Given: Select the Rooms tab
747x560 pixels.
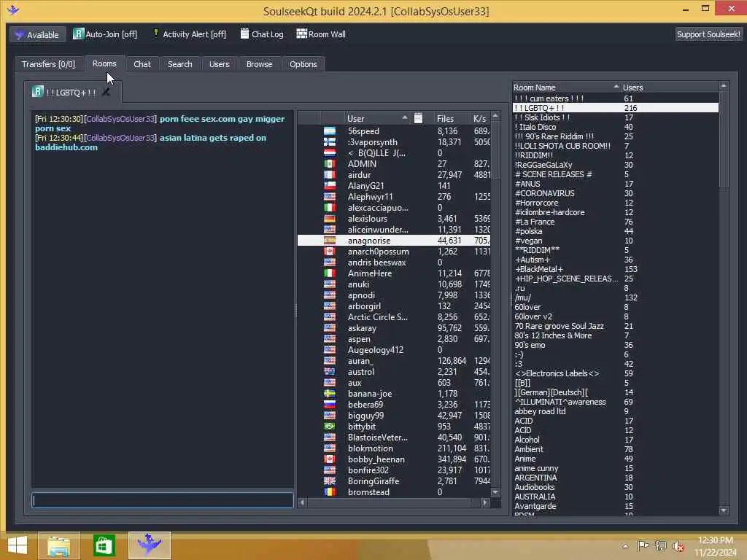Looking at the screenshot, I should [104, 63].
